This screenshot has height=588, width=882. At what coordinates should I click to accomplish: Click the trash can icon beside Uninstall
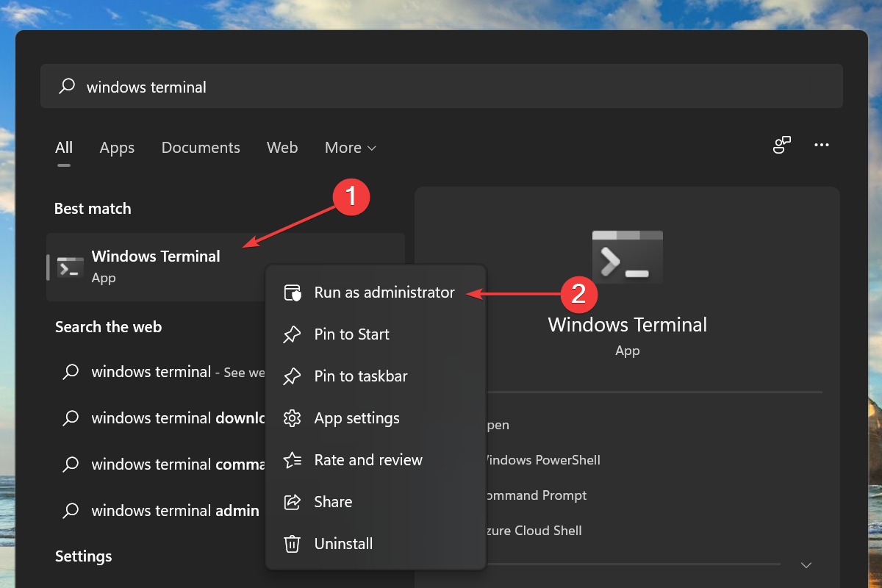[x=292, y=544]
